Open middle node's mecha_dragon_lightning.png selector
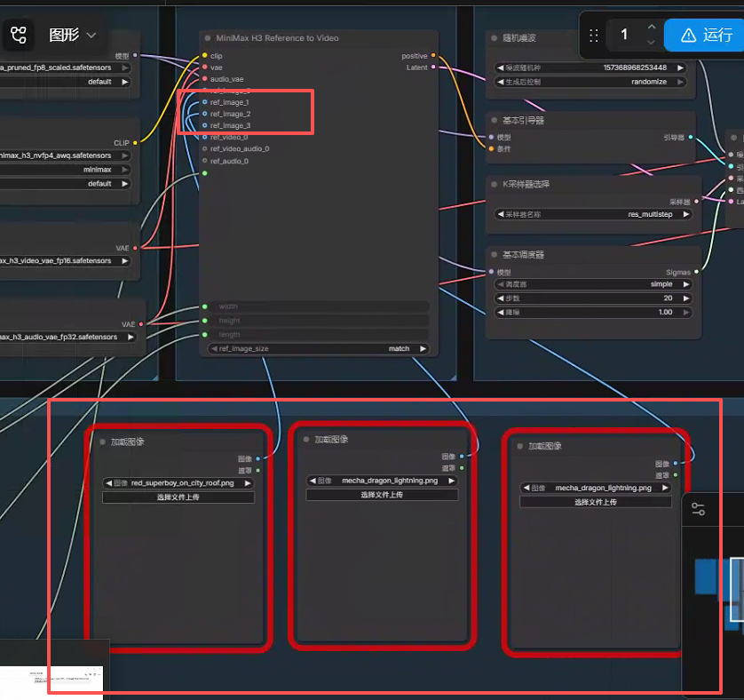The image size is (744, 700). point(382,481)
